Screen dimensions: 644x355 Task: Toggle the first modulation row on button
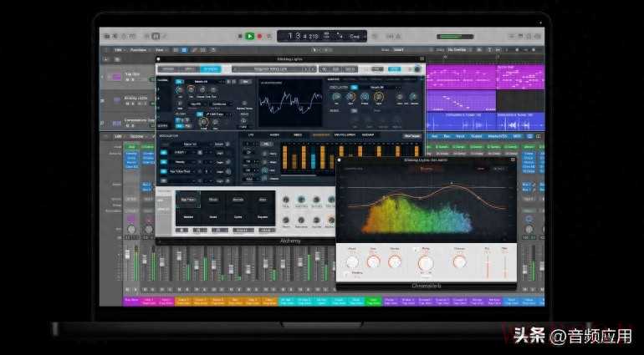pyautogui.click(x=165, y=154)
